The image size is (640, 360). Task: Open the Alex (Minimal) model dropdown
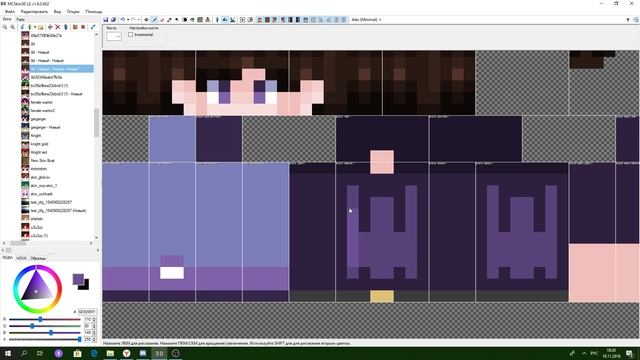[366, 20]
